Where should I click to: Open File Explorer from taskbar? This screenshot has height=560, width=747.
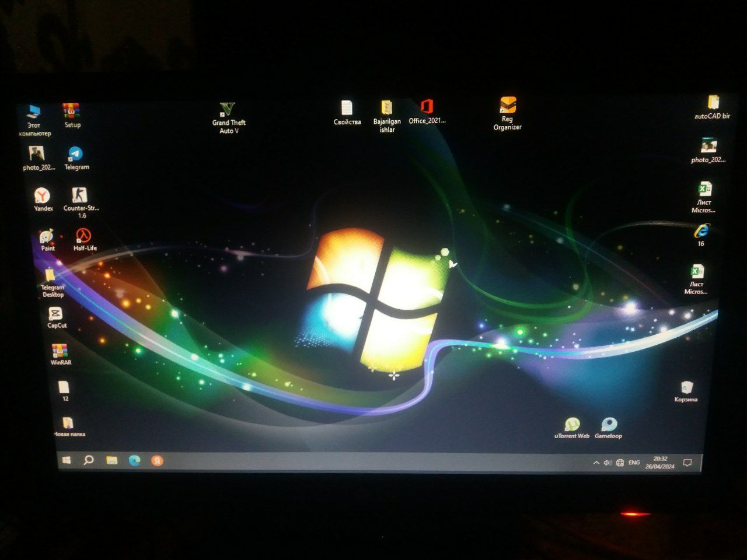click(111, 460)
